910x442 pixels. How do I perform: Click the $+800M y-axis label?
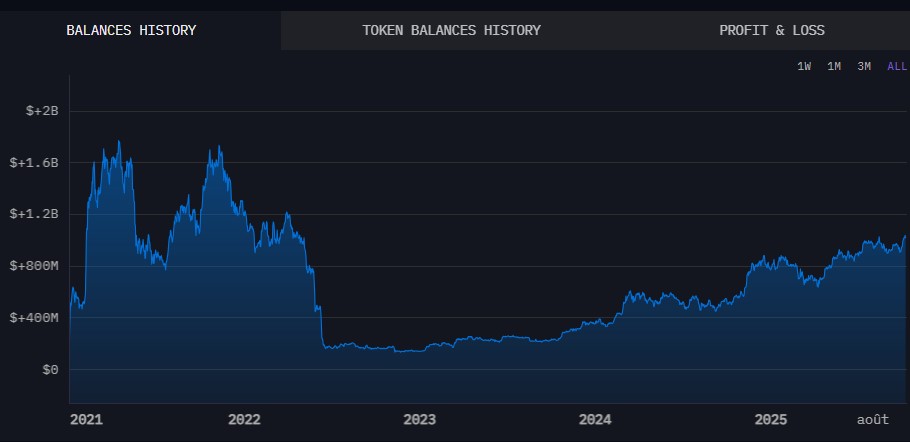(x=35, y=266)
